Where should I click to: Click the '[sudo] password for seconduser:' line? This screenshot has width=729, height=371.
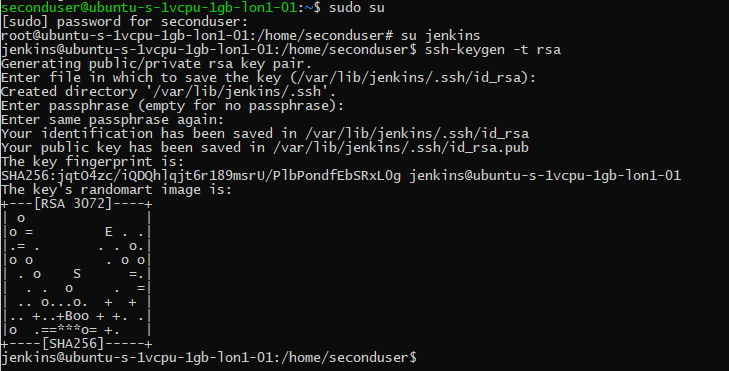coord(125,21)
